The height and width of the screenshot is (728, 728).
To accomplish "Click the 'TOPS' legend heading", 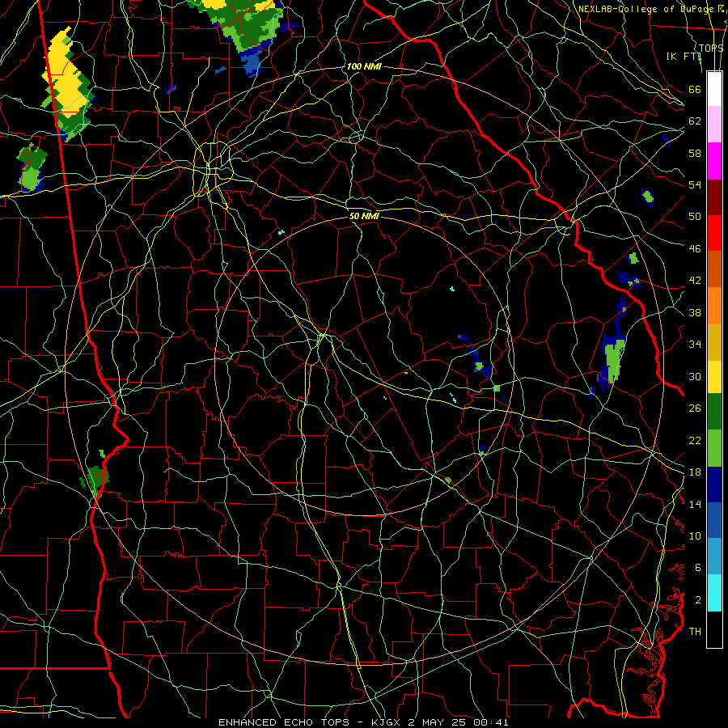I will pos(711,48).
